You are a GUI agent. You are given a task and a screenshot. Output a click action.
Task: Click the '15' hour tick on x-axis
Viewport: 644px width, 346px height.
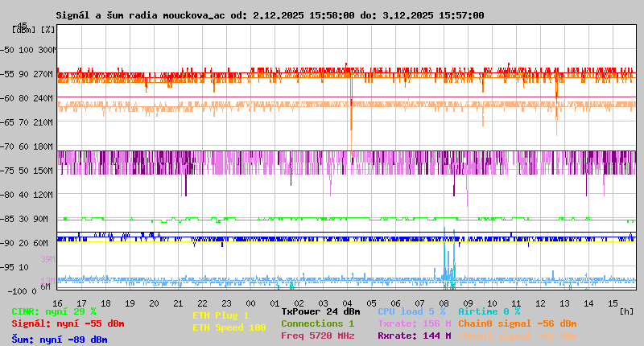click(613, 303)
